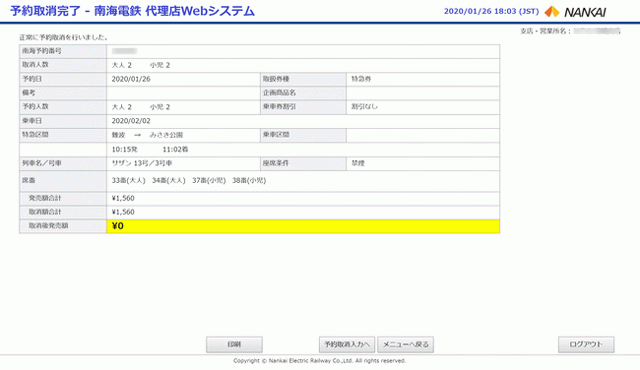Click the NANKAI logo
640x370 pixels.
point(576,12)
